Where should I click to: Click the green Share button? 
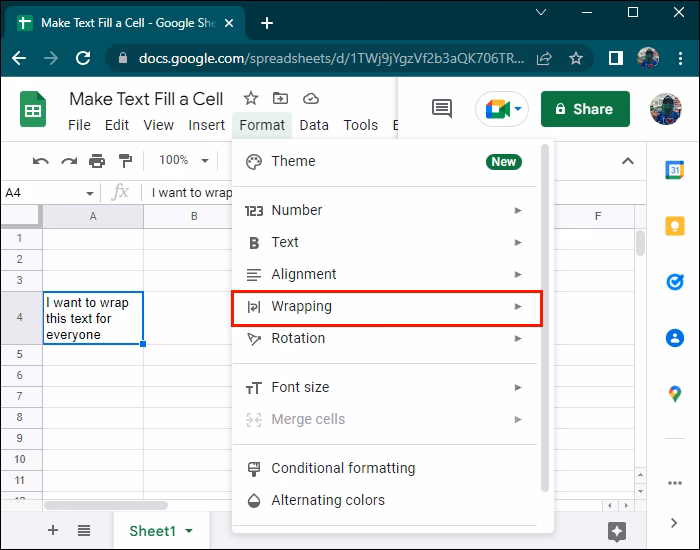click(585, 109)
